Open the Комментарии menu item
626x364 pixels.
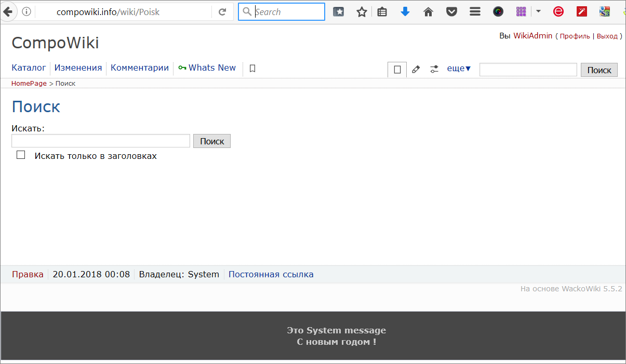point(140,68)
